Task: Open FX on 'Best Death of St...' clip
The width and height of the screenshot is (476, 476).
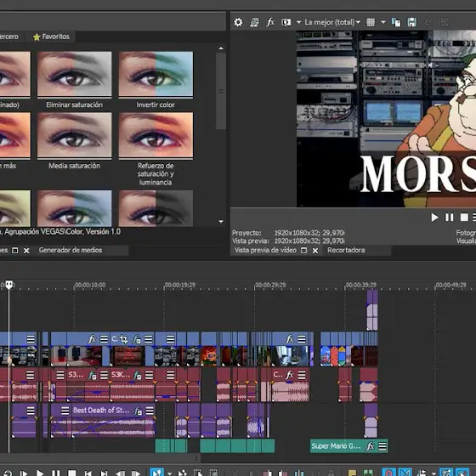Action: pos(138,411)
